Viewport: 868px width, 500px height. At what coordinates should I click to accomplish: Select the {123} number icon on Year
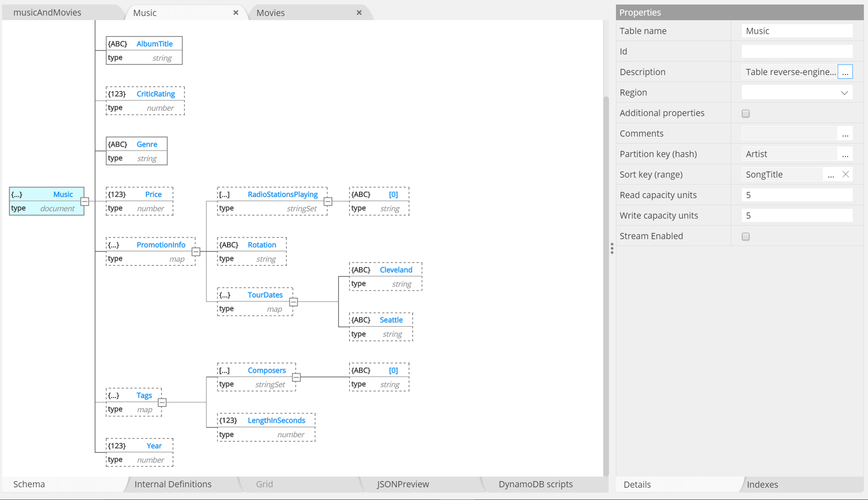(117, 446)
